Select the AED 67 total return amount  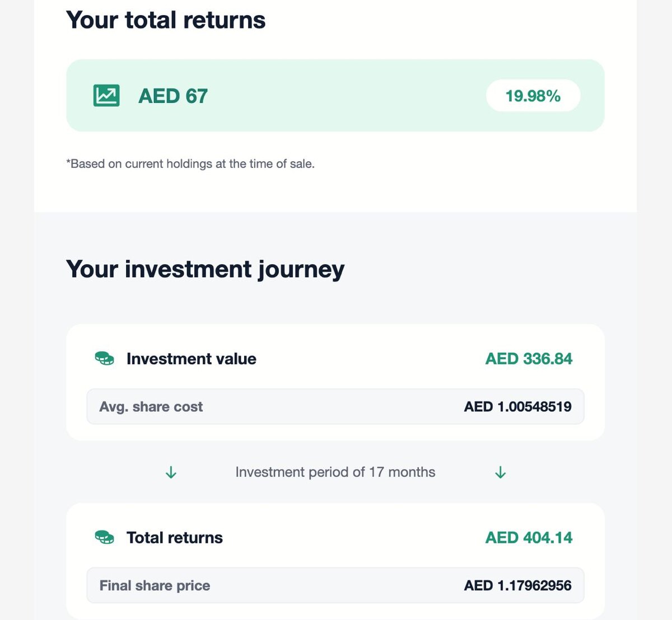(173, 96)
